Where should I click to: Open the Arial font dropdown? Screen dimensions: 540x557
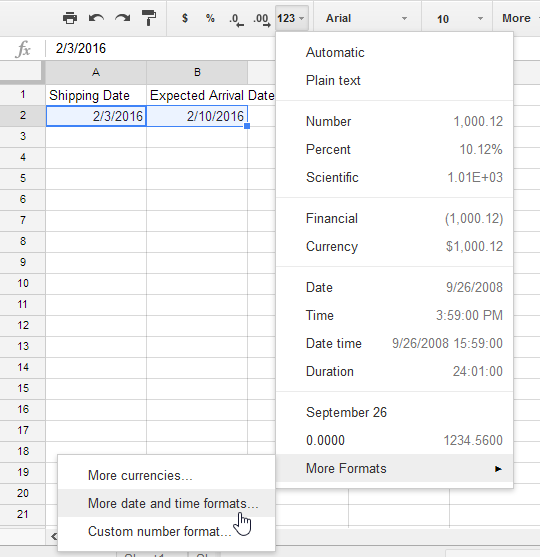(x=367, y=18)
